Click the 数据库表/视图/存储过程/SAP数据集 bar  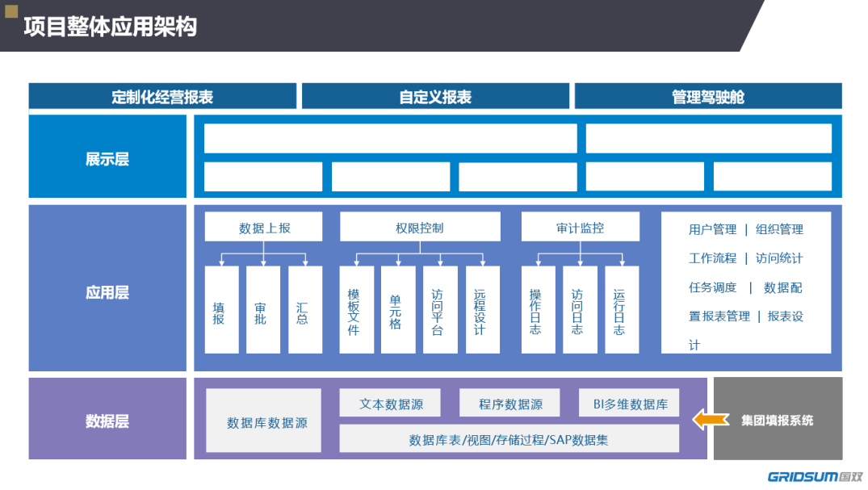tap(509, 438)
